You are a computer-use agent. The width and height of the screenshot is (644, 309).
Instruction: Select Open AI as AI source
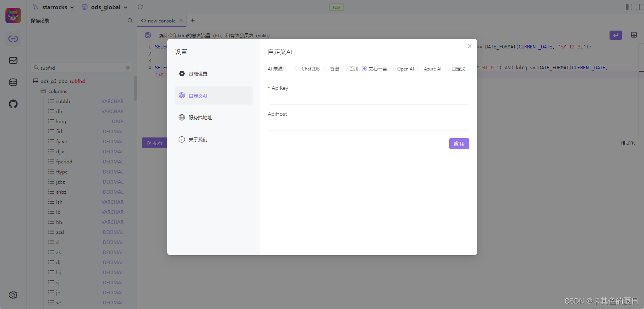pyautogui.click(x=393, y=69)
